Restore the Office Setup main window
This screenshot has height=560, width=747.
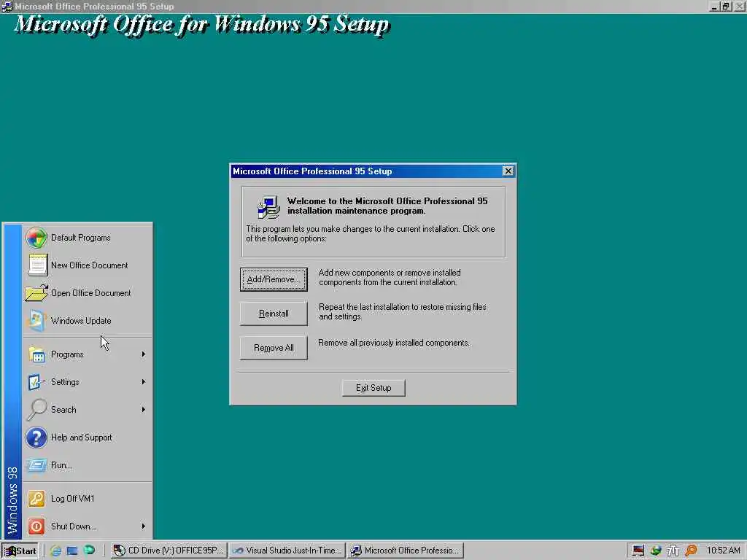click(x=725, y=6)
